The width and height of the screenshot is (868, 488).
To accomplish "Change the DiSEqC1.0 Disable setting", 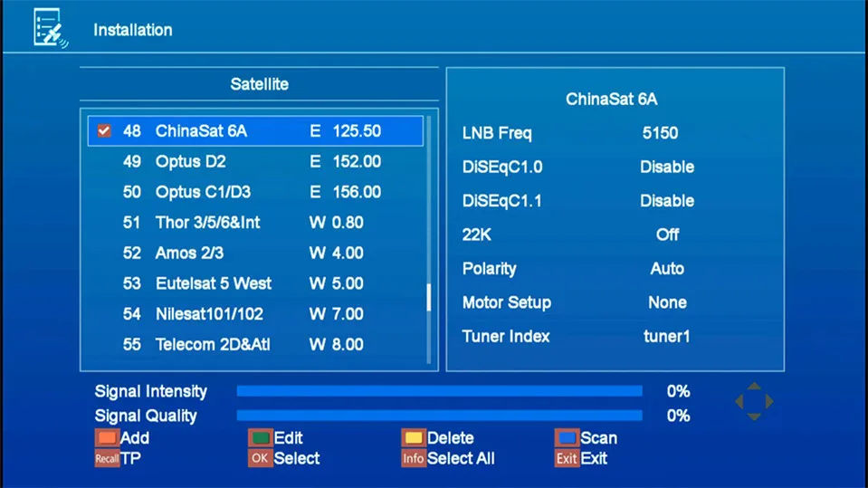I will tap(667, 167).
